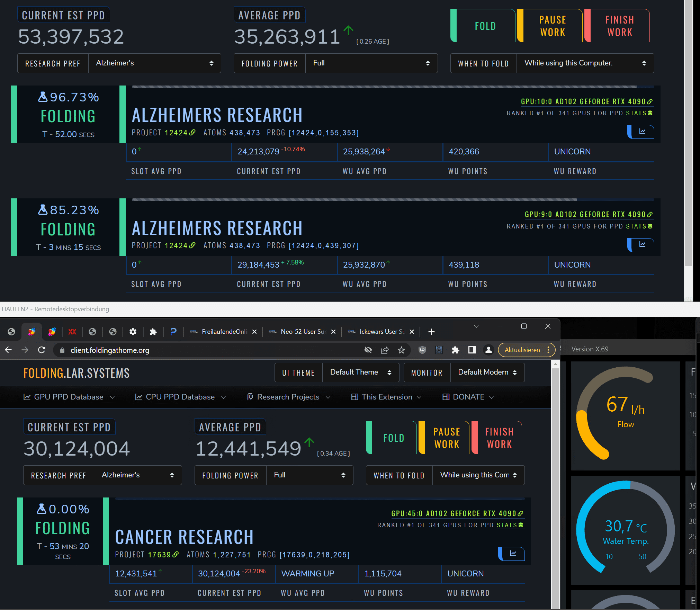The image size is (700, 610).
Task: Open the Chrome extensions puzzle icon
Action: tap(455, 350)
